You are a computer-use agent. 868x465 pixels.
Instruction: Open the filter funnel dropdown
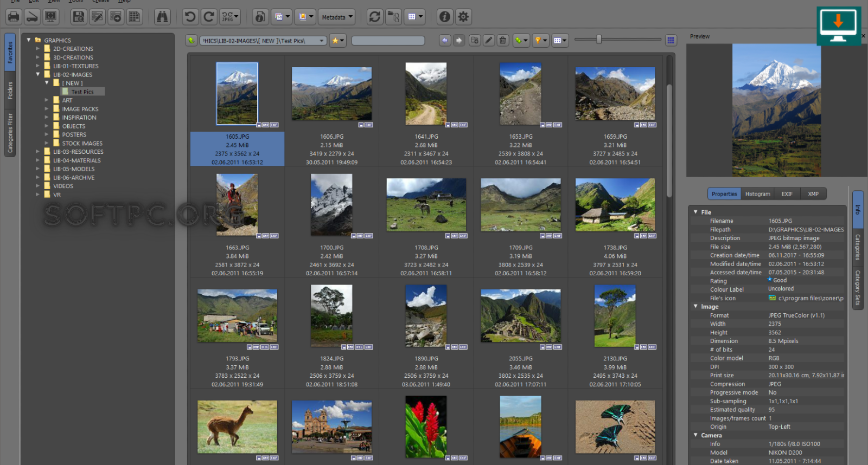541,41
